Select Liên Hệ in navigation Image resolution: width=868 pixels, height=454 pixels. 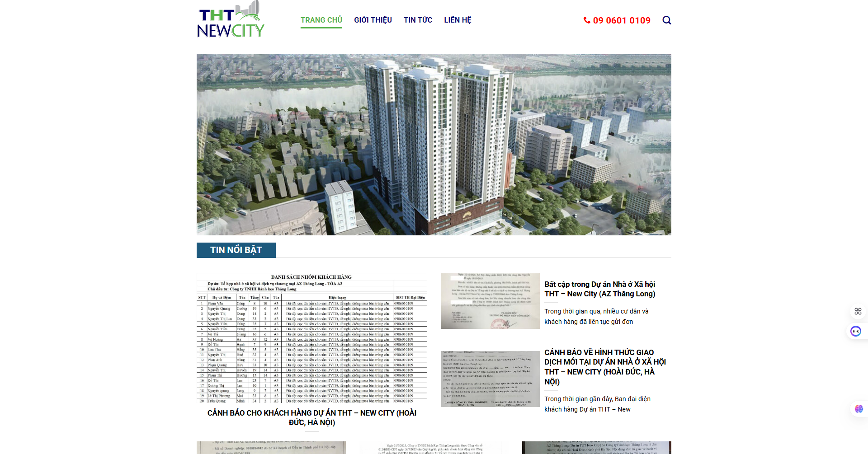click(458, 20)
